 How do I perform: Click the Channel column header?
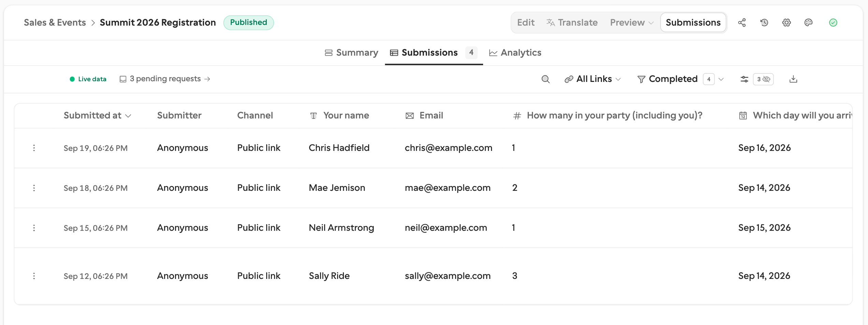[x=255, y=115]
